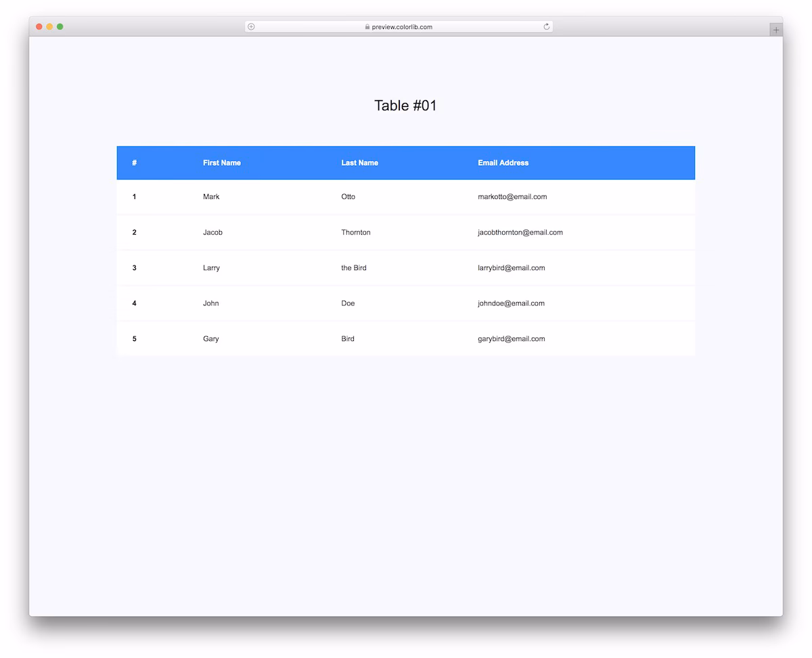Open a new tab with the plus button

point(776,30)
